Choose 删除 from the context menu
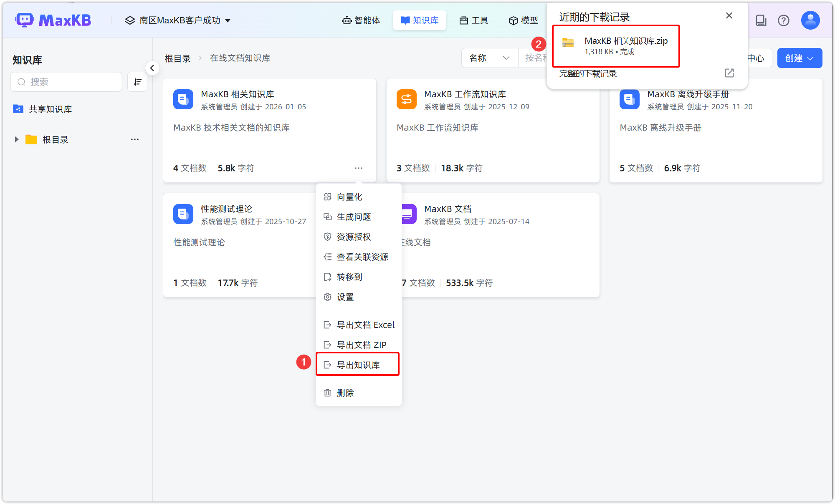The image size is (835, 504). (x=359, y=393)
